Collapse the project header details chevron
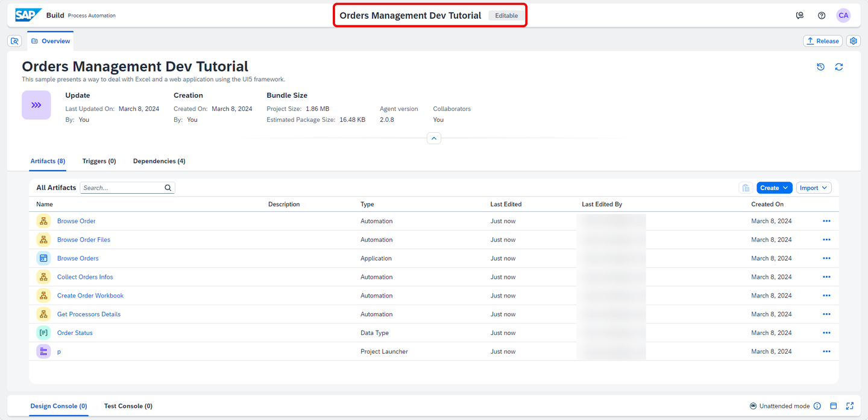This screenshot has height=420, width=868. point(434,138)
